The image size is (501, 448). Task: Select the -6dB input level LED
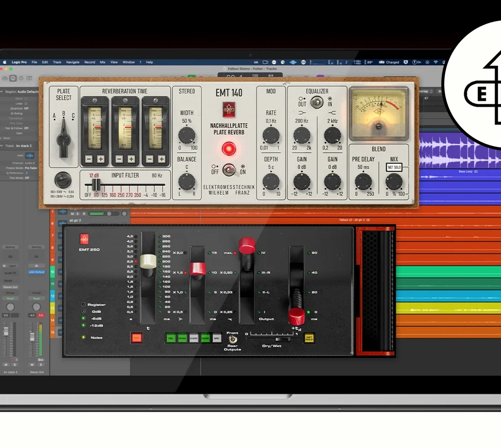(x=83, y=318)
